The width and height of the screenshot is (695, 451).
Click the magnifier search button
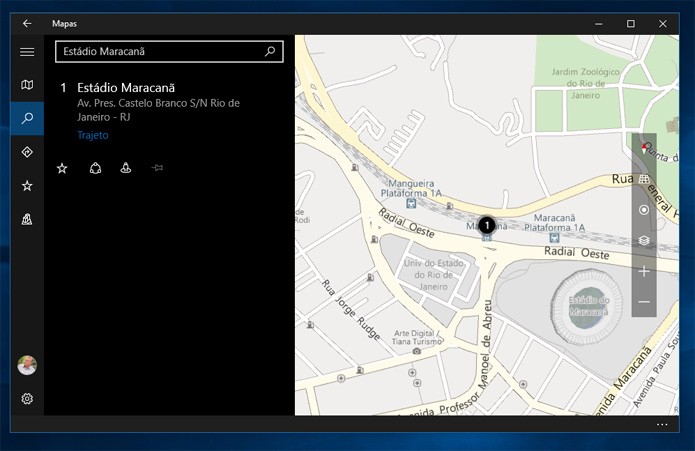[270, 51]
